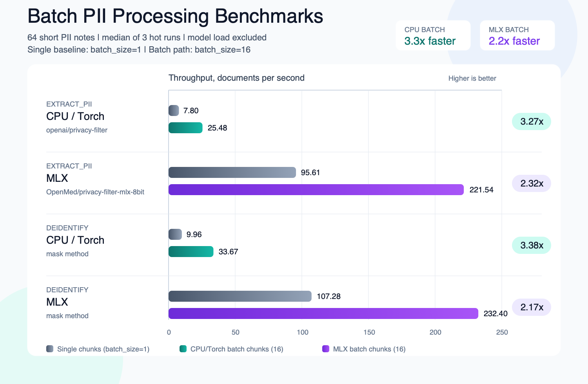
Task: Click the 'Higher is better' note
Action: [x=472, y=78]
